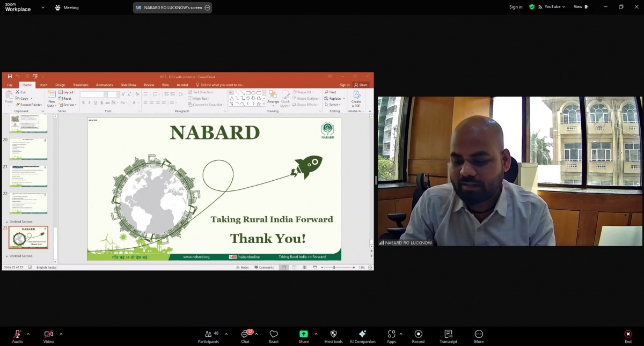
Task: Expand the video options arrow next to Video
Action: pyautogui.click(x=61, y=334)
